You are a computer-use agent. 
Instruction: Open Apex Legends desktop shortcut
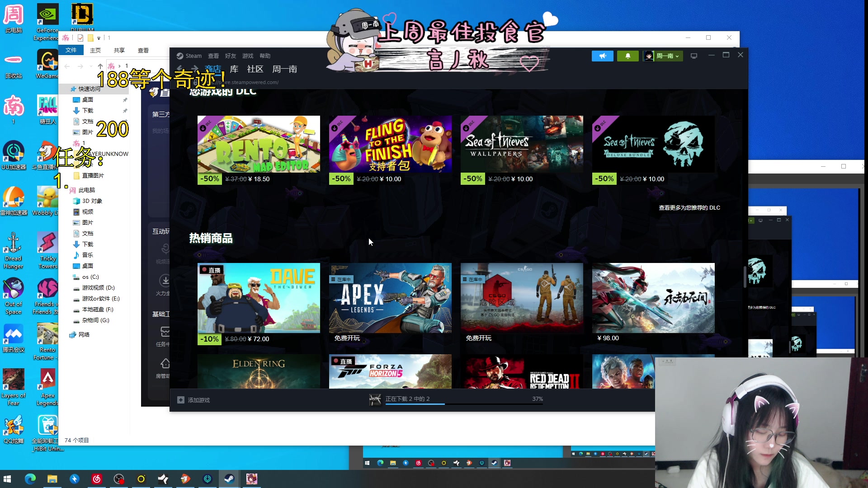coord(47,388)
